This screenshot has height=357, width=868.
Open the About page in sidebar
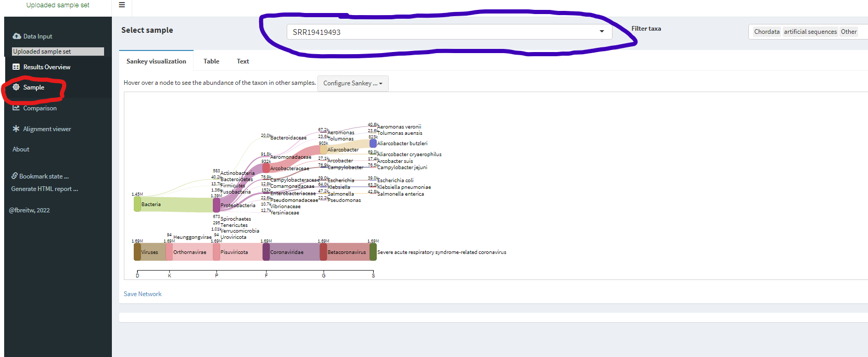(21, 149)
